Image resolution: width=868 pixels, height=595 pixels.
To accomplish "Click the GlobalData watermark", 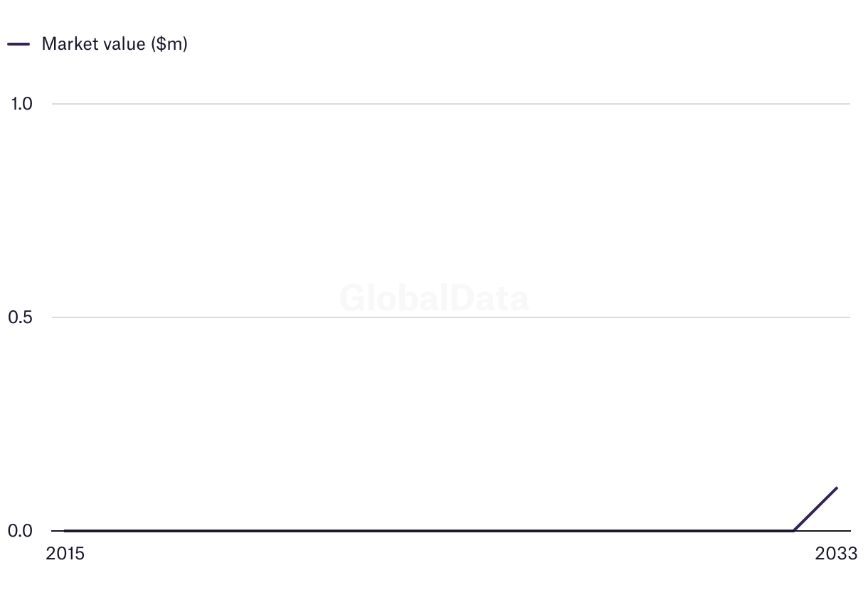I will (434, 297).
